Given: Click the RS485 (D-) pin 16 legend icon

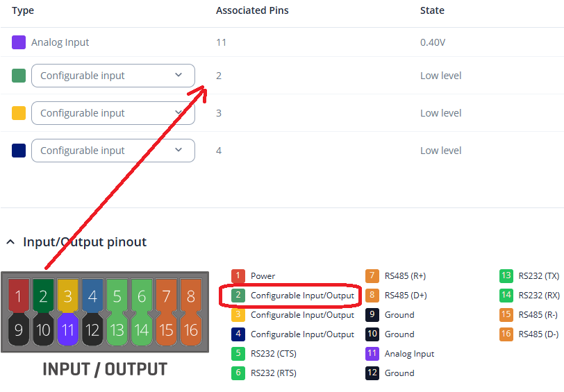Looking at the screenshot, I should pos(506,334).
